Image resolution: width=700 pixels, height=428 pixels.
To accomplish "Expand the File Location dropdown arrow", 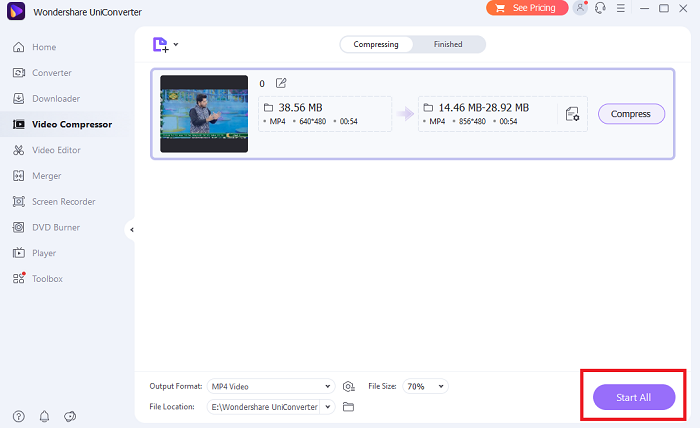I will coord(328,407).
